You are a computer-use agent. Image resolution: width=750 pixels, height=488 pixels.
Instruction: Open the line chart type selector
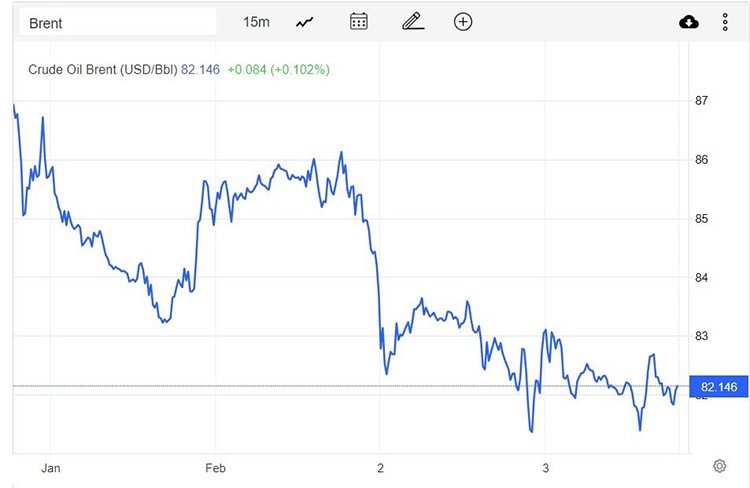[305, 22]
